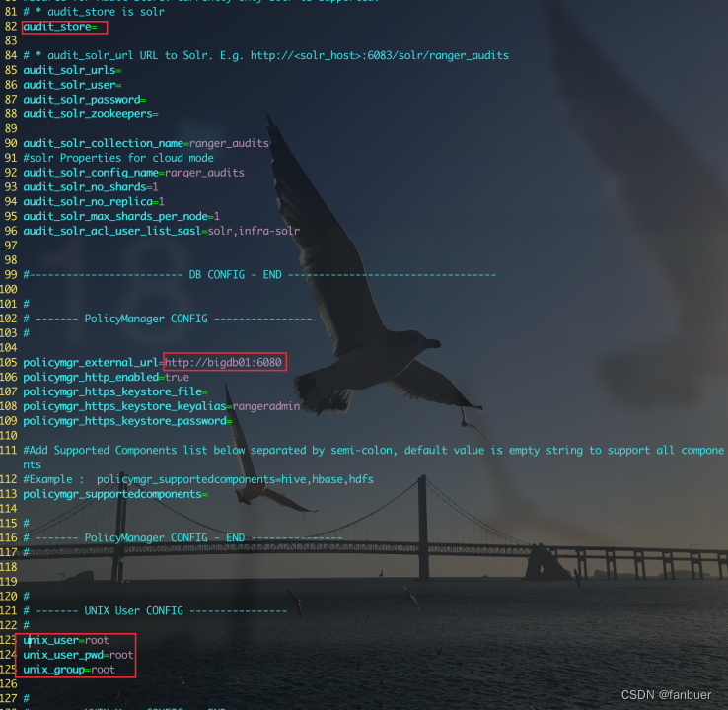Click the audit_solr_urls= line
Viewport: 728px width, 710px height.
coord(72,71)
